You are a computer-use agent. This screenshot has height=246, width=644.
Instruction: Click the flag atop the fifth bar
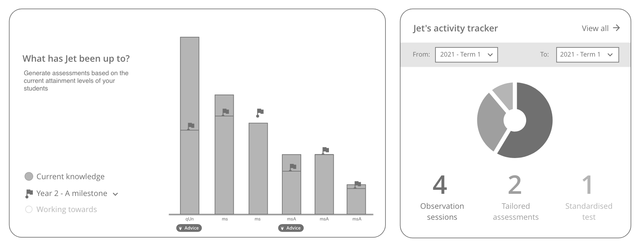325,150
